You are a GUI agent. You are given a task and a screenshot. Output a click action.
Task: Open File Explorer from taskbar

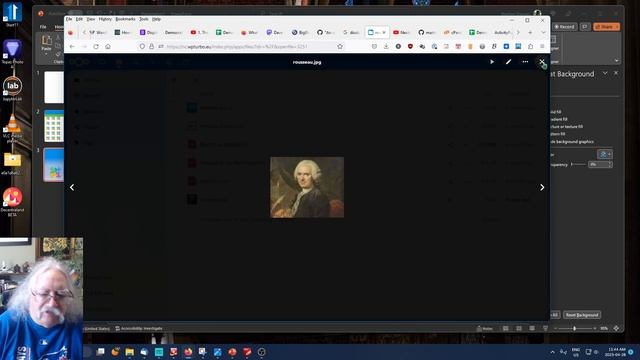pyautogui.click(x=129, y=351)
